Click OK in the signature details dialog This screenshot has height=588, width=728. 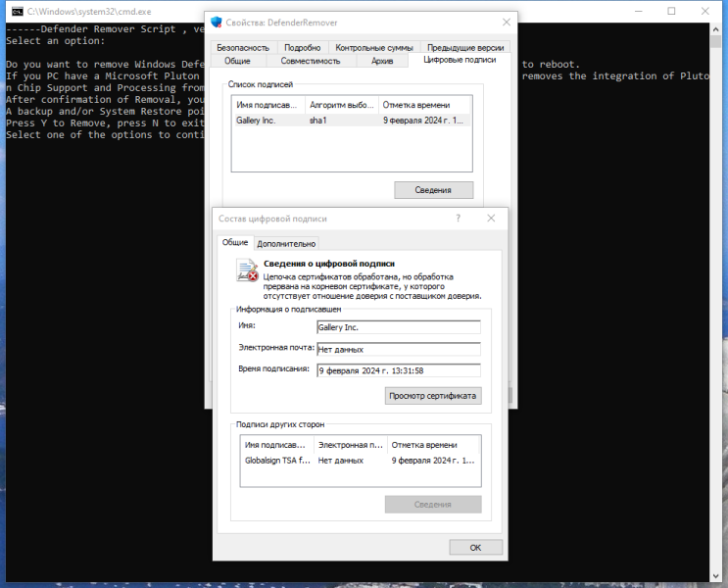point(475,548)
